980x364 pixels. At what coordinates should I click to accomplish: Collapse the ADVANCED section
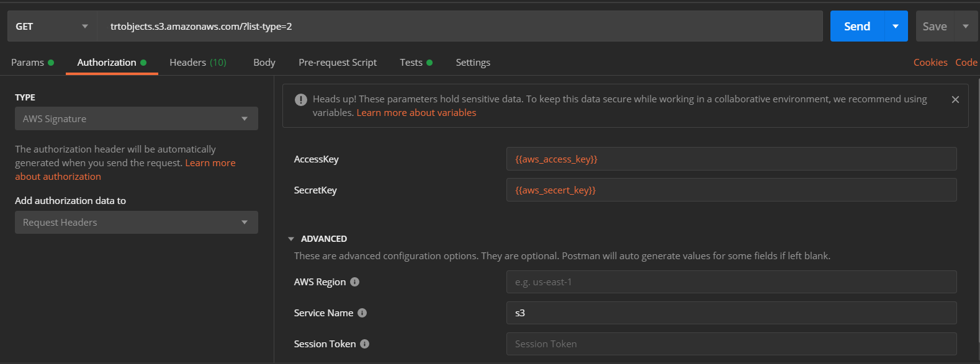click(291, 239)
